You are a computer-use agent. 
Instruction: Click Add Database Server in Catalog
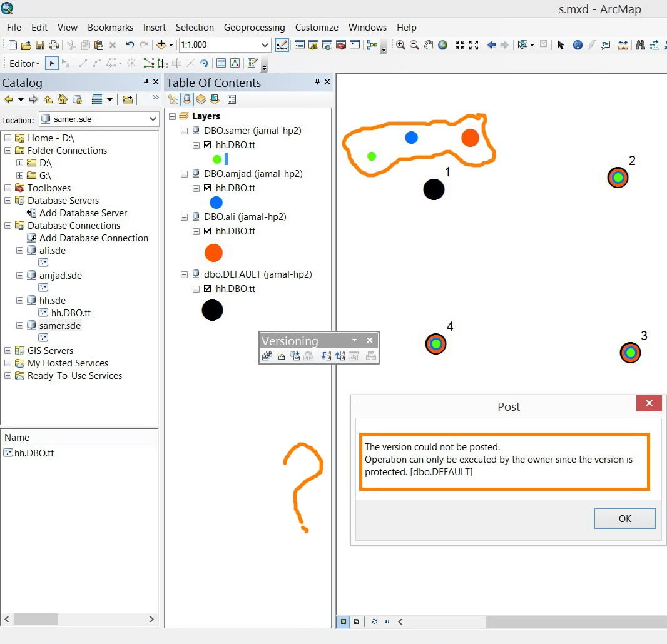pos(83,213)
